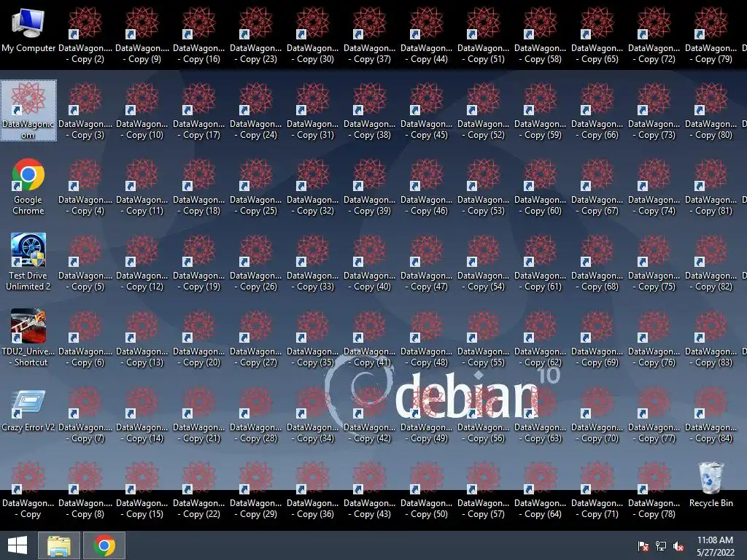Select the DataWagon - Copy (16) shortcut

198,35
